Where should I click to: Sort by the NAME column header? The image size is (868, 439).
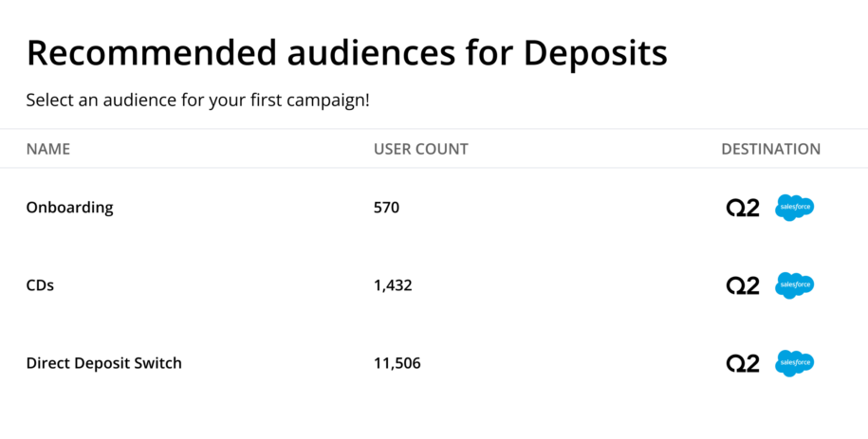point(48,149)
